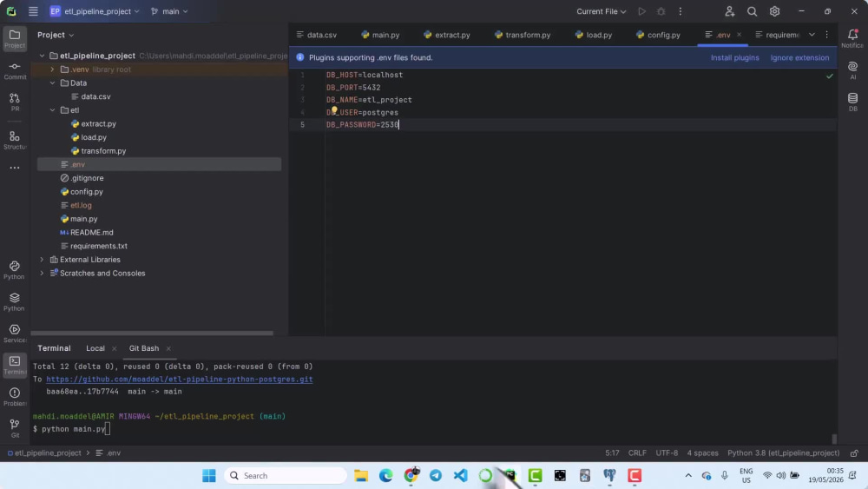The image size is (868, 489).
Task: Collapse the etl folder
Action: pos(53,110)
